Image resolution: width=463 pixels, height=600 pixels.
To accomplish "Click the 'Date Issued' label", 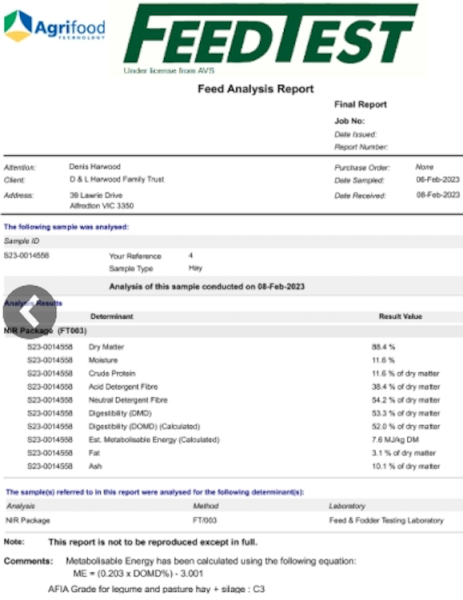I will point(355,134).
